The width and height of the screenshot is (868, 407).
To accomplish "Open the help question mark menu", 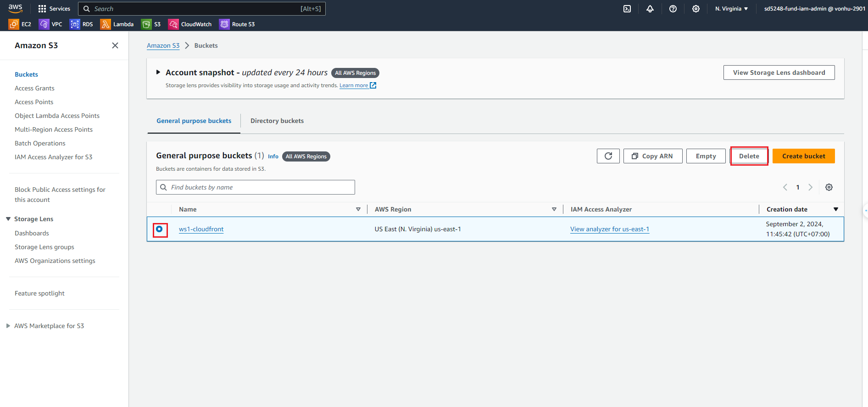I will [x=673, y=9].
